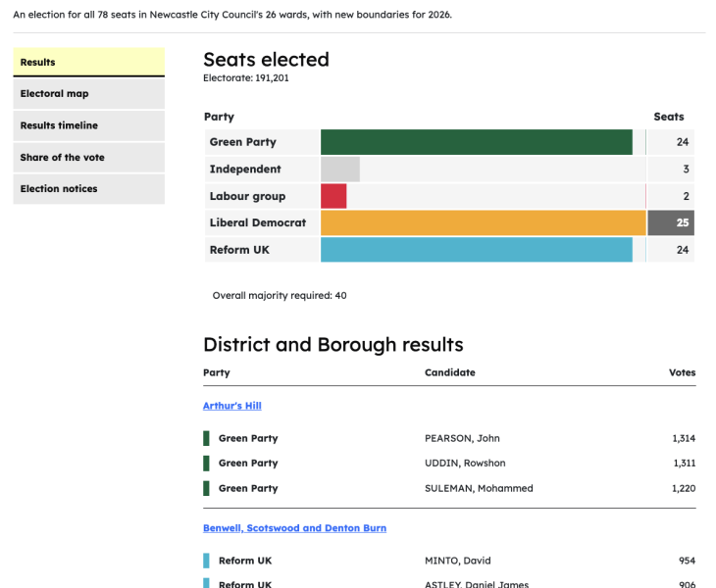
Task: Select the Results tab in sidebar
Action: 88,62
